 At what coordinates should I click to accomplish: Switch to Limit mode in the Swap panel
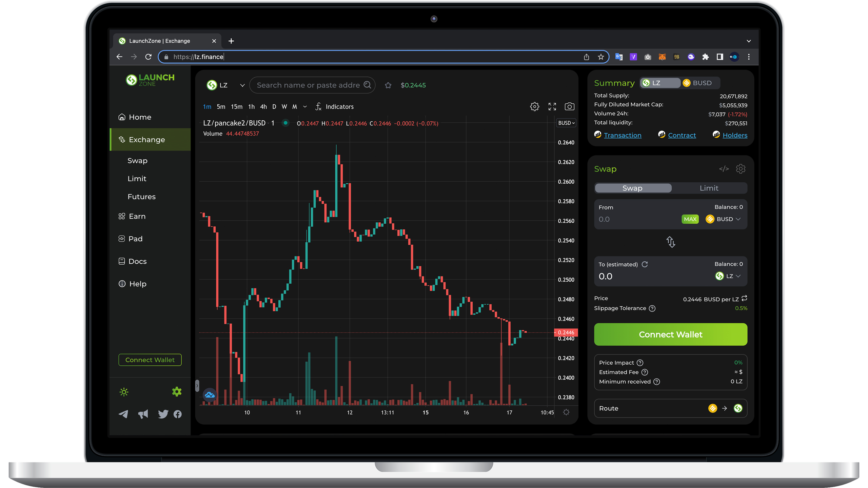point(709,188)
